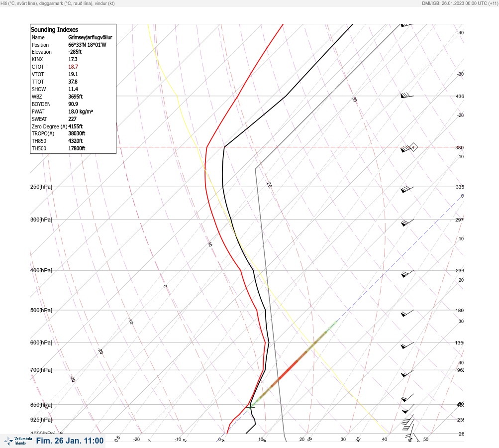Click the '335' height label at right edge
This screenshot has width=499, height=448.
pos(460,187)
